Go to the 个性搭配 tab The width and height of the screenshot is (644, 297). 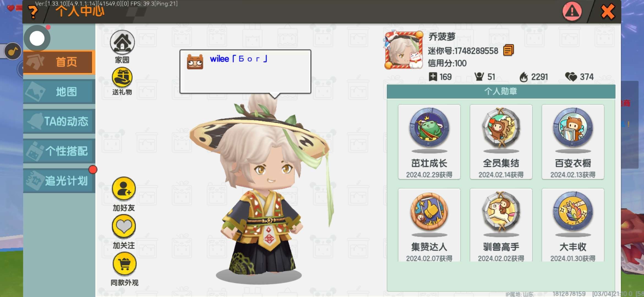59,151
